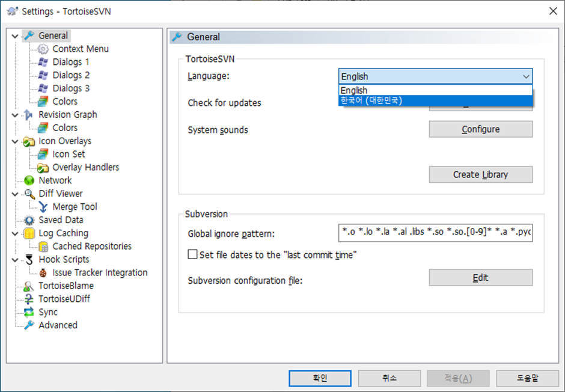
Task: Click the Icon Set icon
Action: click(43, 154)
